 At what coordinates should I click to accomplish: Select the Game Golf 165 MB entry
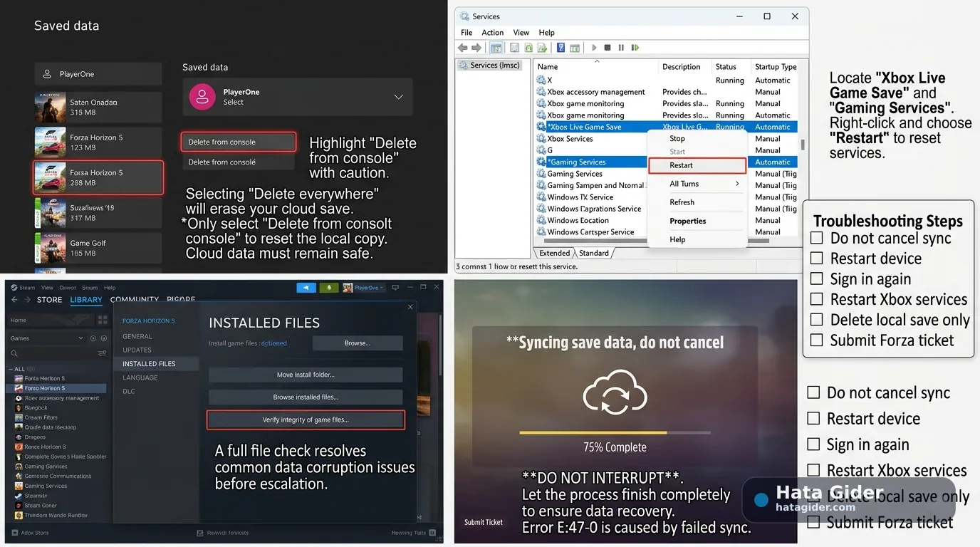tap(98, 248)
